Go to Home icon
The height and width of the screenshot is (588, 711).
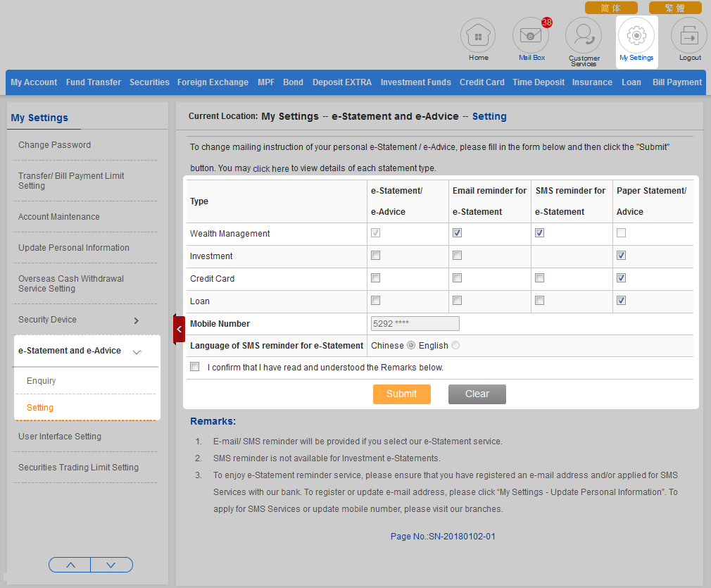pyautogui.click(x=478, y=35)
